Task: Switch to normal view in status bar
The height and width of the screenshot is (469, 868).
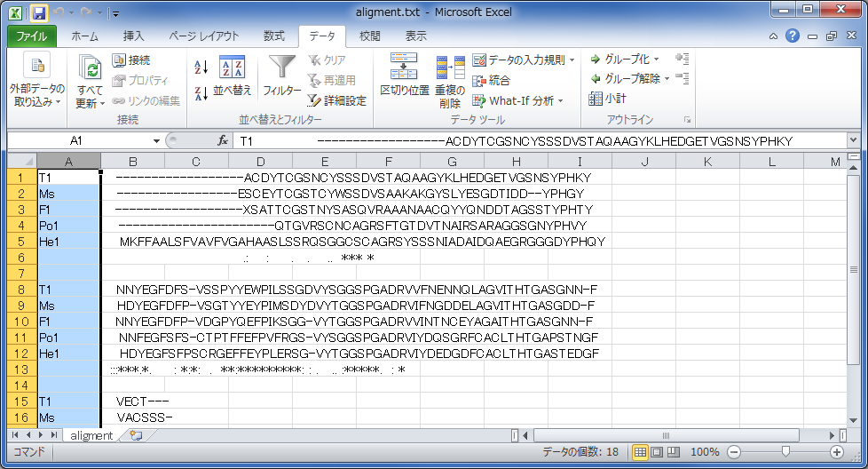Action: [640, 452]
